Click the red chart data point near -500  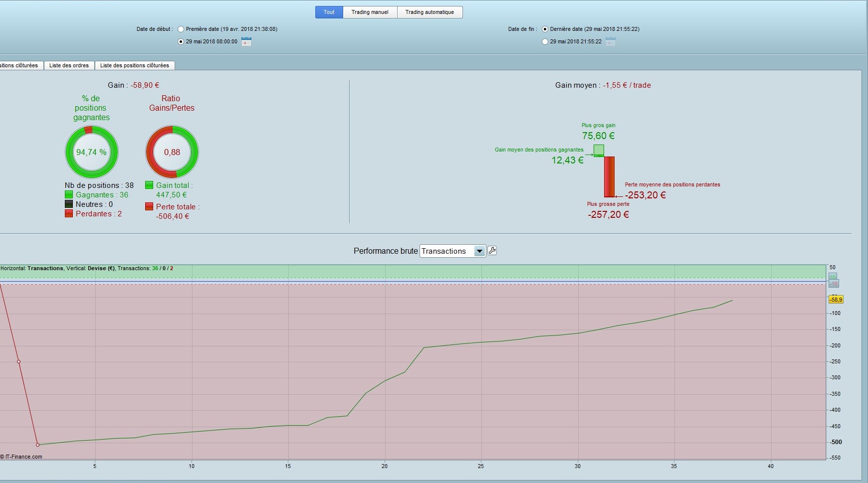(x=37, y=445)
